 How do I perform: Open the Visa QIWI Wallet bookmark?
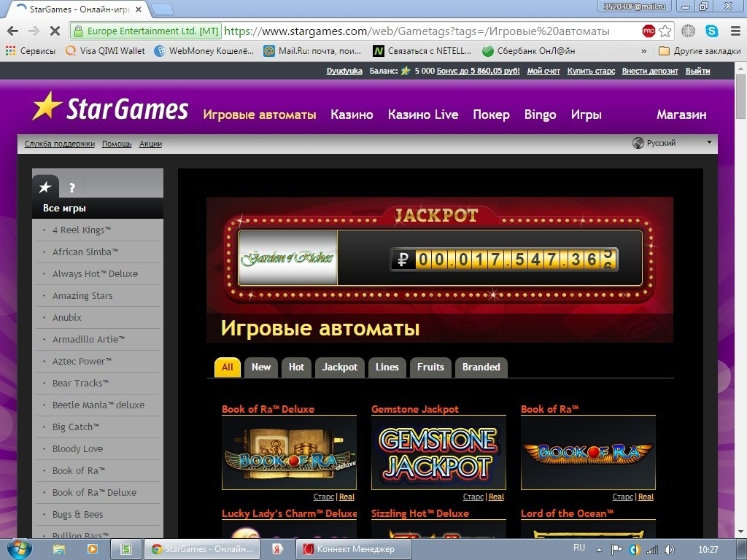click(105, 51)
